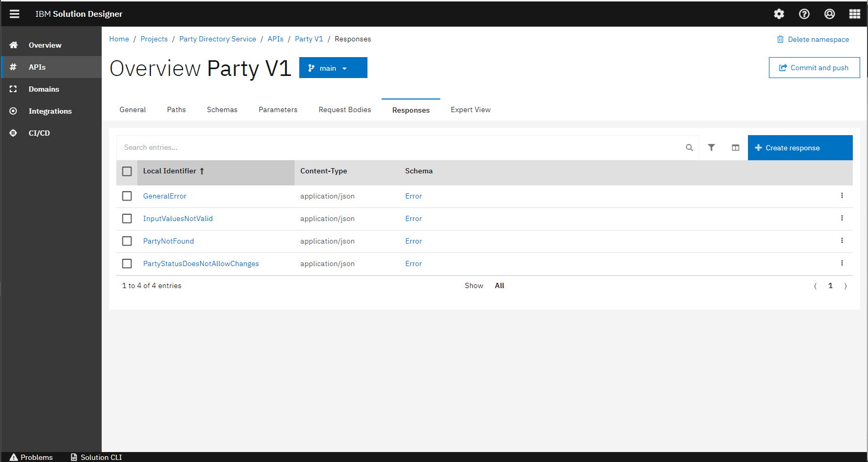The width and height of the screenshot is (868, 462).
Task: Toggle the select-all header checkbox
Action: click(127, 171)
